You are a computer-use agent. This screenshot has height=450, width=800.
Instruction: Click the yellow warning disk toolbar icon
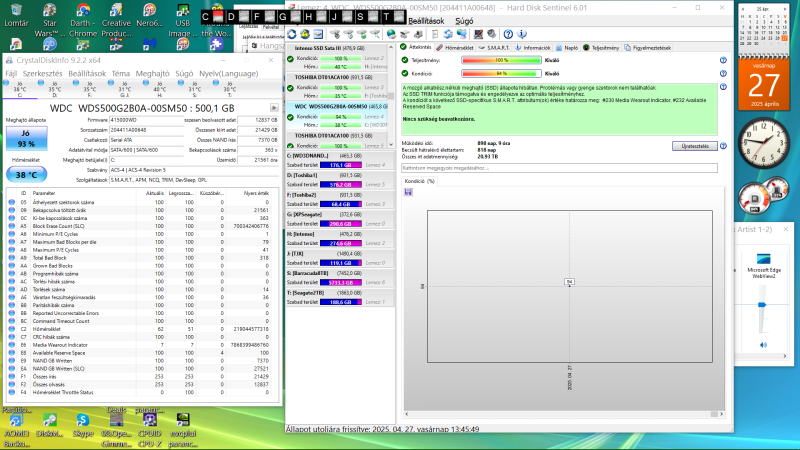point(305,34)
